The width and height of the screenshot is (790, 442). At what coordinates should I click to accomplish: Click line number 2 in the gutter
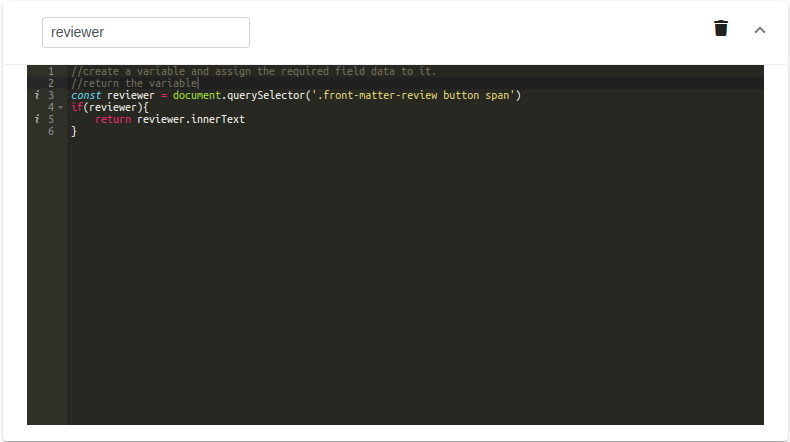point(50,84)
